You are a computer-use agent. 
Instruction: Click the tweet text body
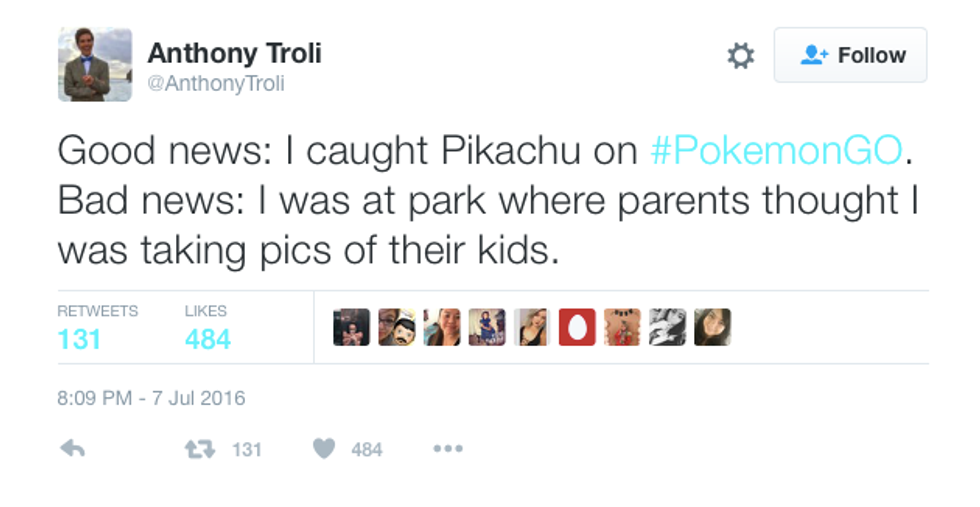pos(488,200)
